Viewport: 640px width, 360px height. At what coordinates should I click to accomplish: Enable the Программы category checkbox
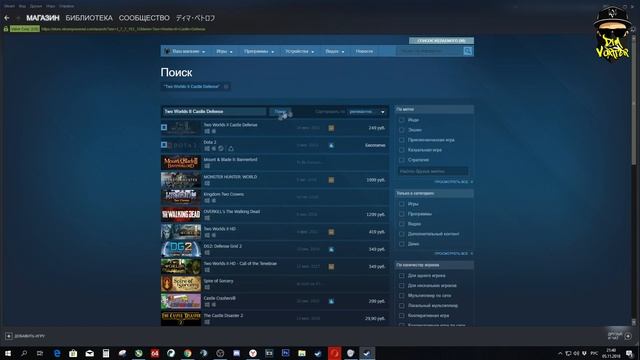click(x=402, y=214)
